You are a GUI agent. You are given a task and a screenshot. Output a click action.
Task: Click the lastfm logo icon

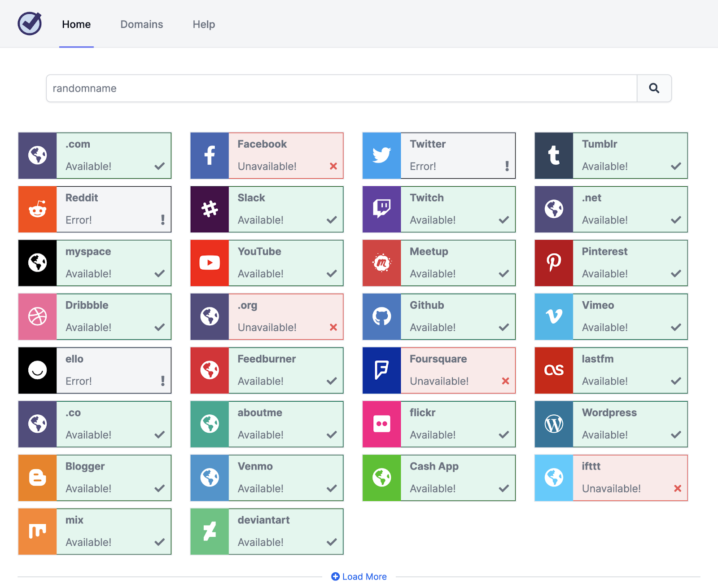(553, 370)
